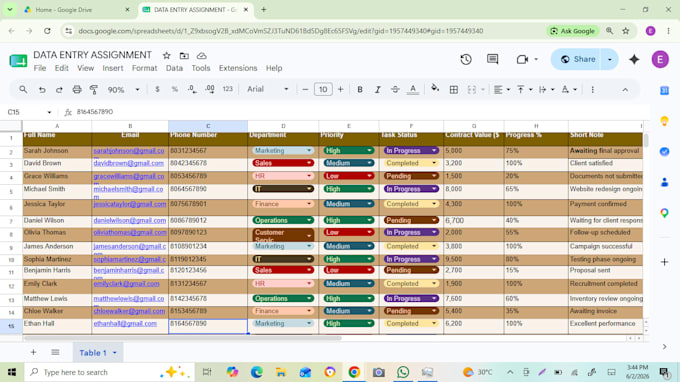Apply italic formatting
Image resolution: width=680 pixels, height=382 pixels.
tap(377, 89)
